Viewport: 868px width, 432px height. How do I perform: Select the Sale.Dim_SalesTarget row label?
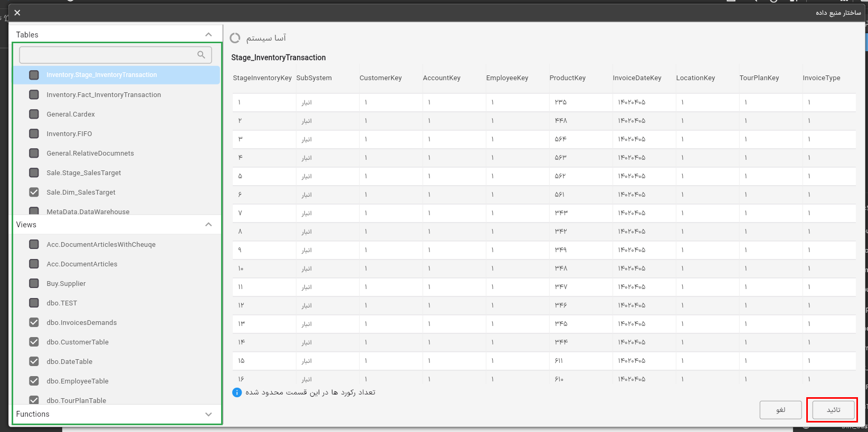[x=81, y=193]
